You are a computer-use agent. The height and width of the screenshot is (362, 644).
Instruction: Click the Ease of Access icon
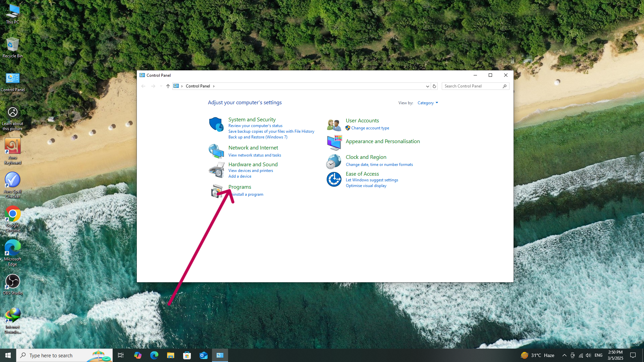(x=334, y=179)
